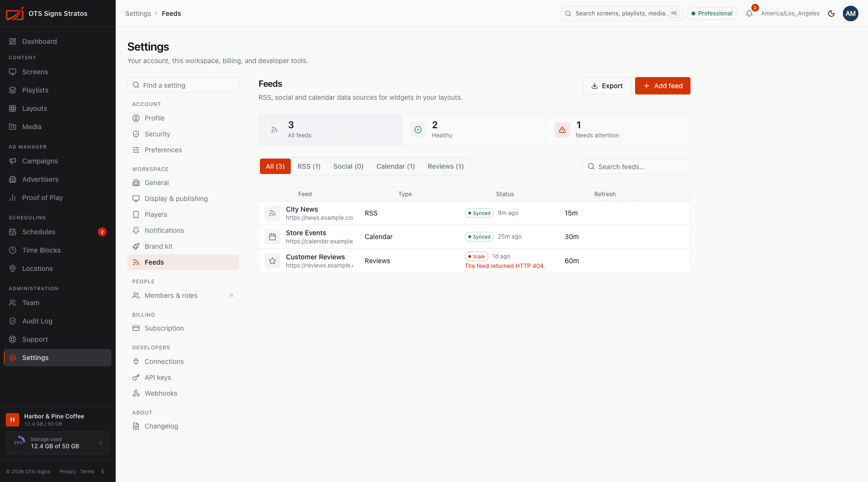This screenshot has height=482, width=868.
Task: Open the Harbor & Pine Coffee workspace switcher
Action: [x=57, y=419]
